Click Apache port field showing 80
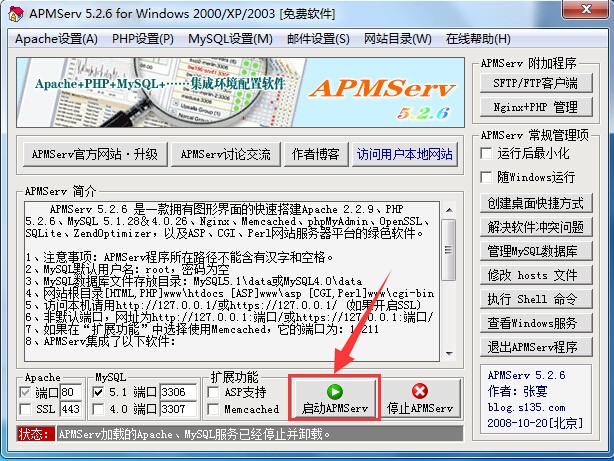The width and height of the screenshot is (614, 461). [x=71, y=392]
